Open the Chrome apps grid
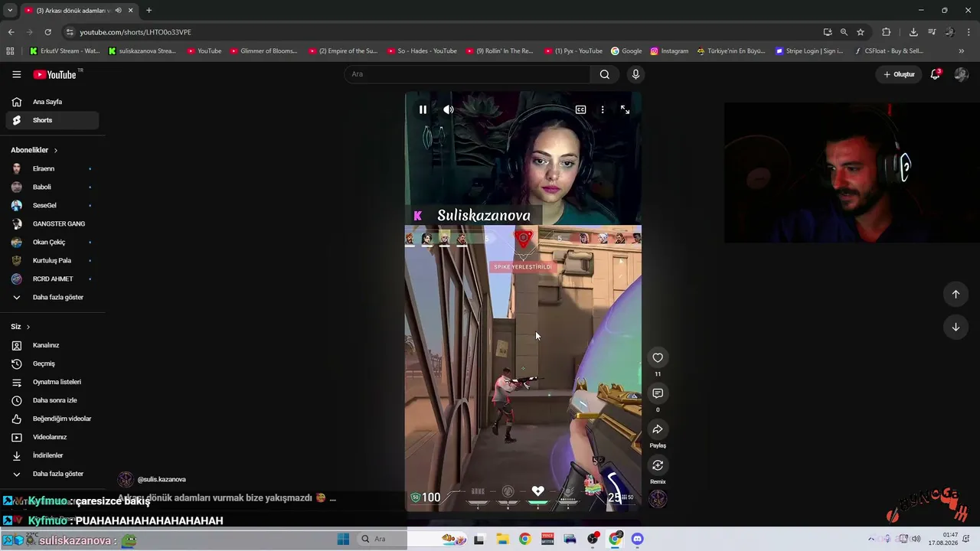 tap(10, 51)
